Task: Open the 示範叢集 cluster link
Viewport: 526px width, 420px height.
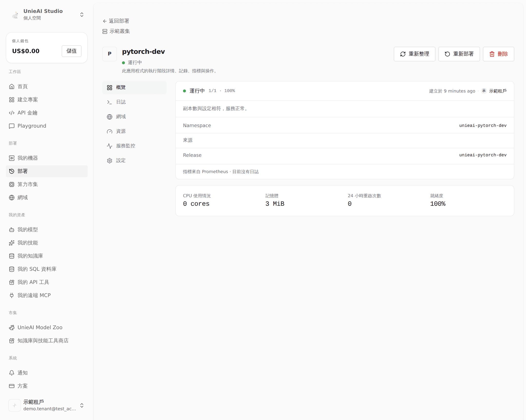Action: click(116, 31)
